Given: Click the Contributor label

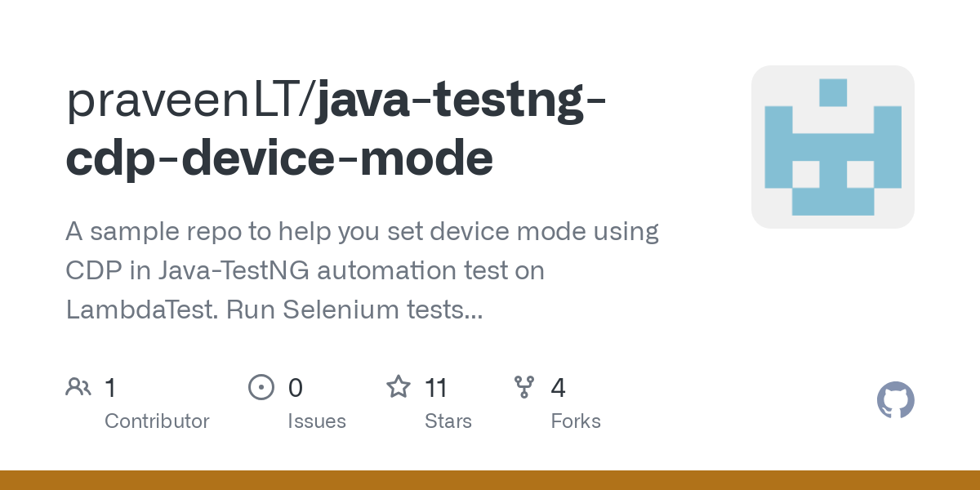Looking at the screenshot, I should [x=157, y=421].
